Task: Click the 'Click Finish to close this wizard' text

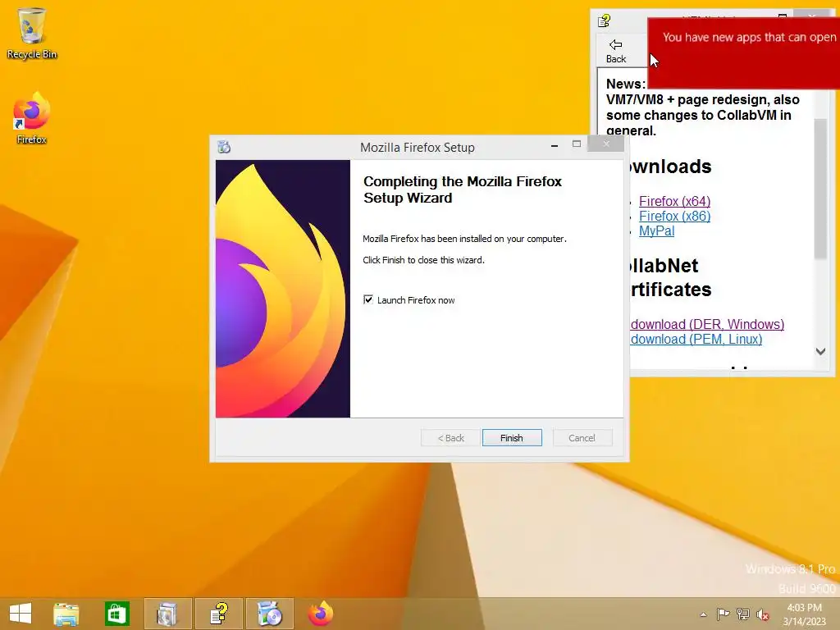Action: tap(423, 260)
